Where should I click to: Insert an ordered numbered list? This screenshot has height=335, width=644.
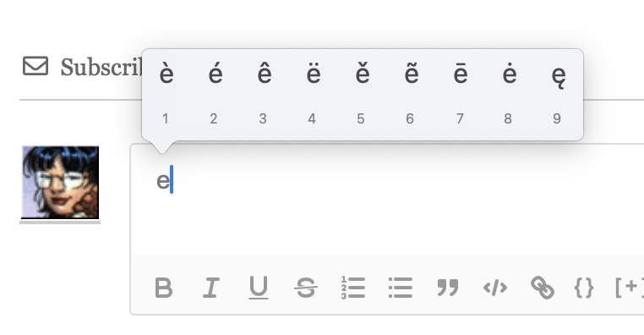tap(352, 288)
